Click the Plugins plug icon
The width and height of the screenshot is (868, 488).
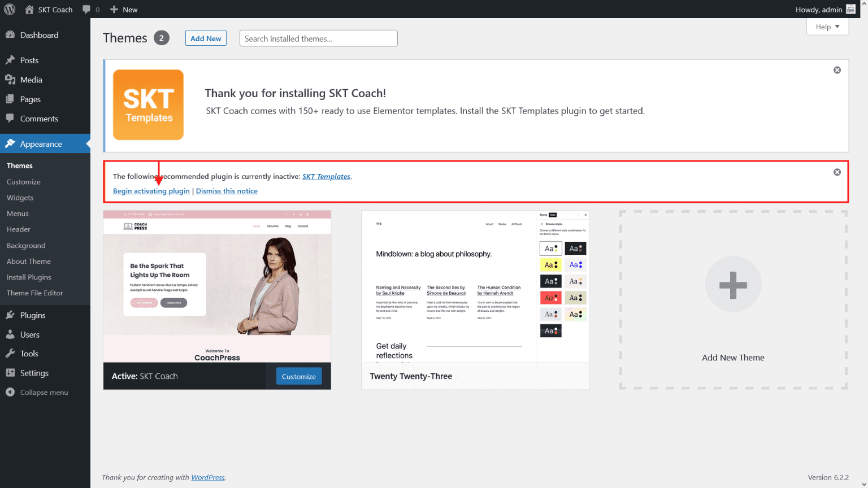point(10,315)
